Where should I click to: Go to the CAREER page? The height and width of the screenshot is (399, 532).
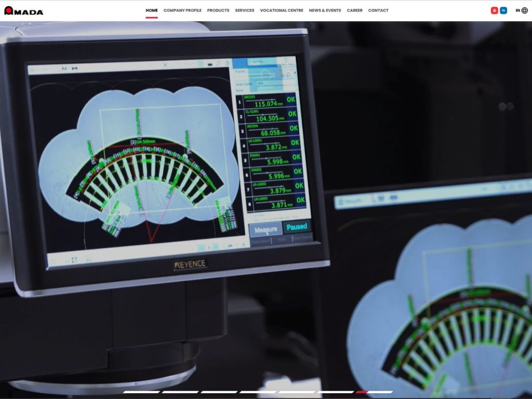(x=354, y=10)
